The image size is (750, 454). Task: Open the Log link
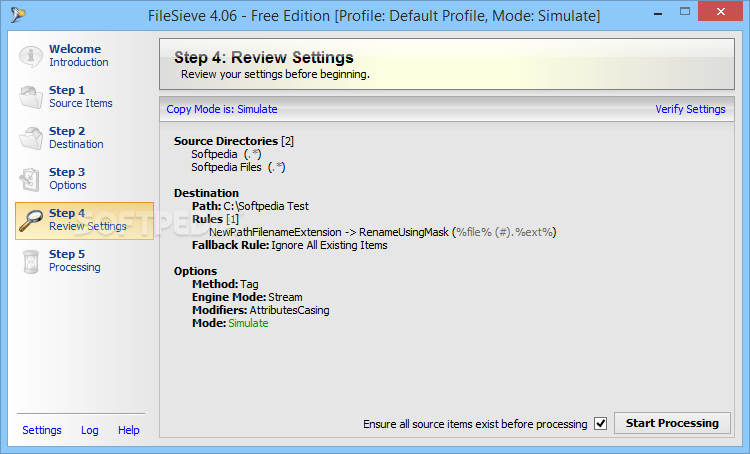(89, 430)
